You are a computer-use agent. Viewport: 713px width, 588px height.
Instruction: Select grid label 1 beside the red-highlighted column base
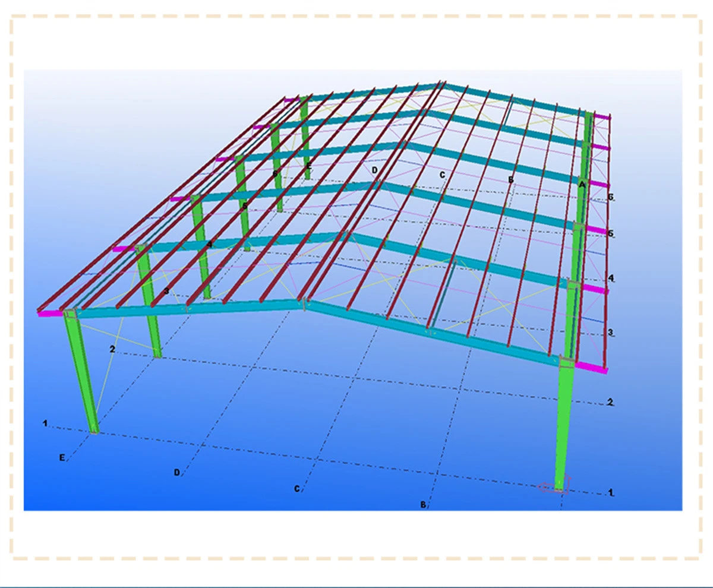tap(610, 493)
